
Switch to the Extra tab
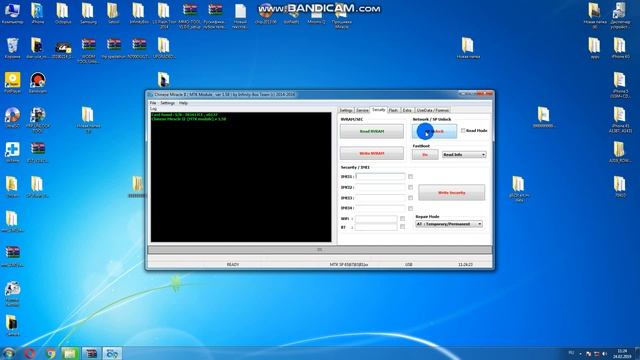[x=407, y=110]
